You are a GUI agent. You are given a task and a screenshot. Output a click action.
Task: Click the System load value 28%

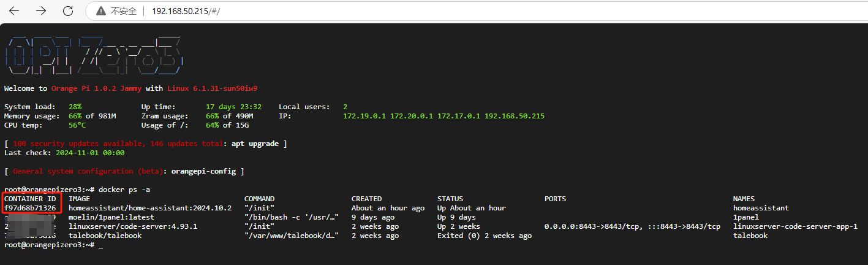tap(75, 107)
